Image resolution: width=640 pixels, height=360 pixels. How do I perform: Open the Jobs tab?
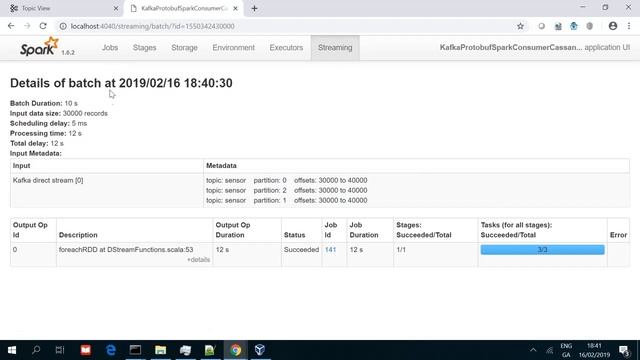pyautogui.click(x=110, y=48)
